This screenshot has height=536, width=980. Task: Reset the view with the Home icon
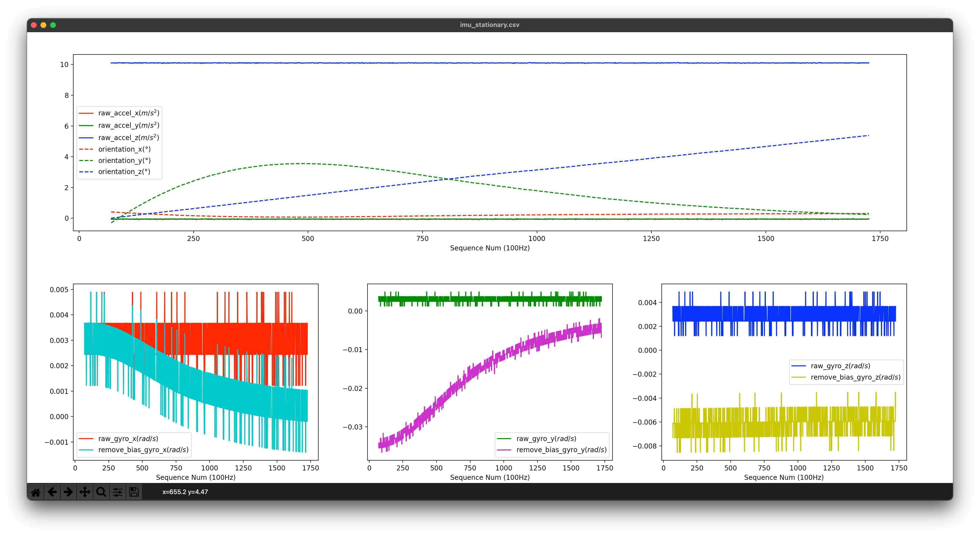36,492
